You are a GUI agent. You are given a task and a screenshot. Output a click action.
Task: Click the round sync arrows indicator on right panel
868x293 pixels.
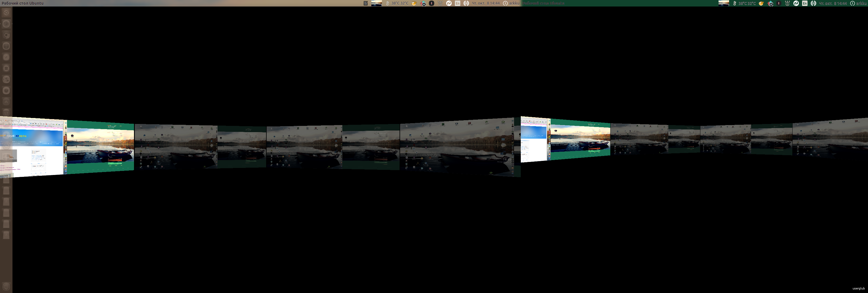click(796, 3)
